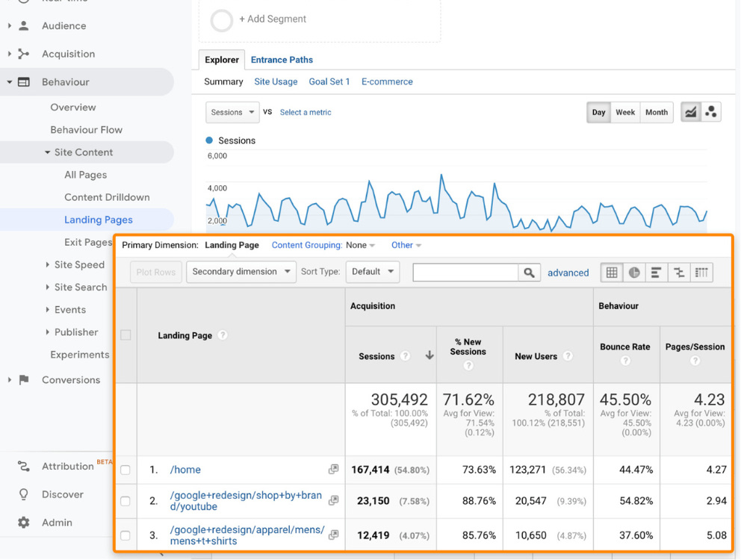Screen dimensions: 747x560
Task: Expand the Acquisition section
Action: (x=10, y=54)
